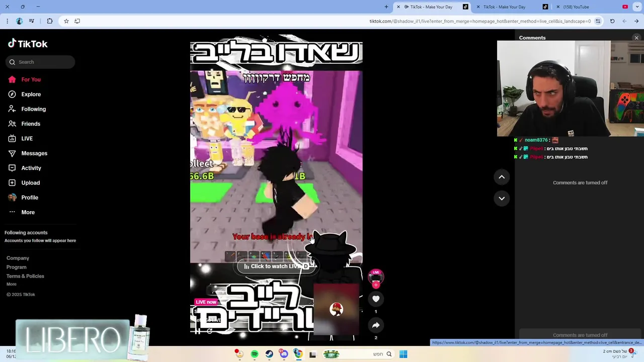The image size is (644, 362).
Task: Open your Profile page
Action: point(23,198)
